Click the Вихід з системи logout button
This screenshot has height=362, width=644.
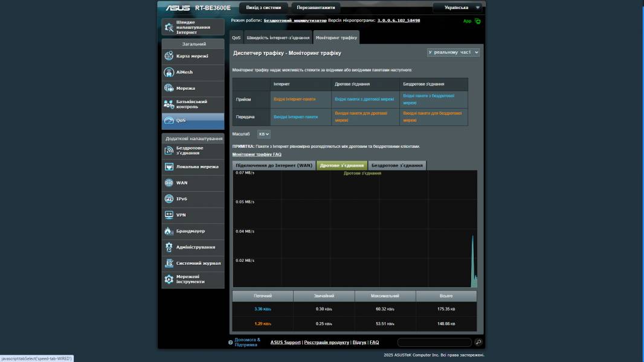263,7
